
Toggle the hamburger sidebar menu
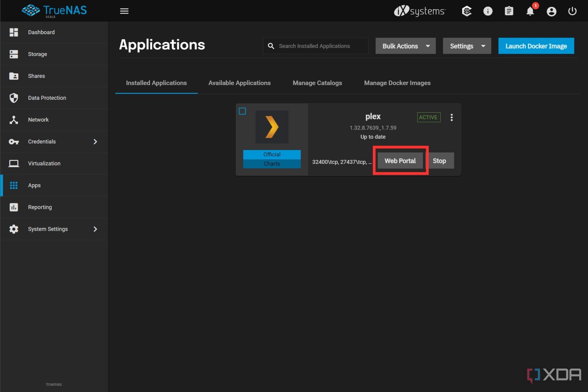[x=124, y=11]
